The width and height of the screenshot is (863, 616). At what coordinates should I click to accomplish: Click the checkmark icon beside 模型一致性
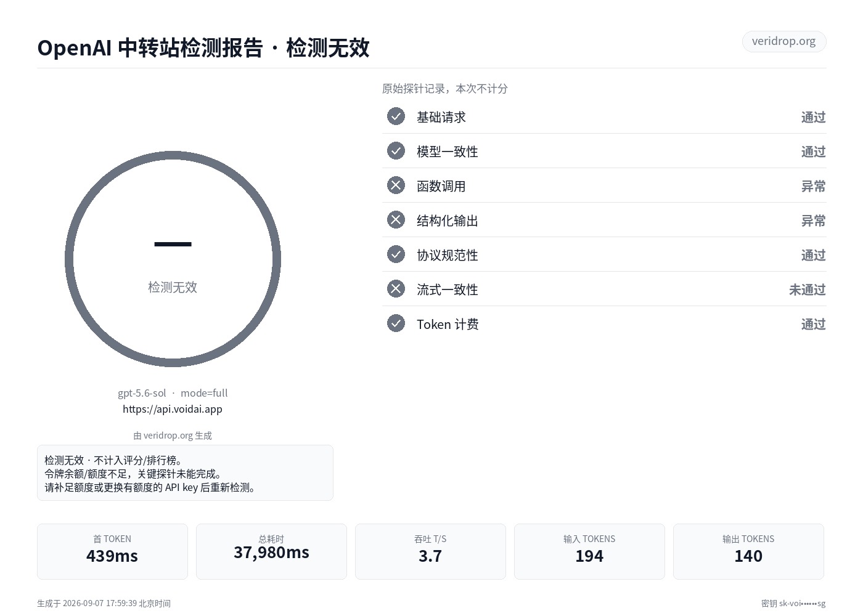pyautogui.click(x=396, y=151)
